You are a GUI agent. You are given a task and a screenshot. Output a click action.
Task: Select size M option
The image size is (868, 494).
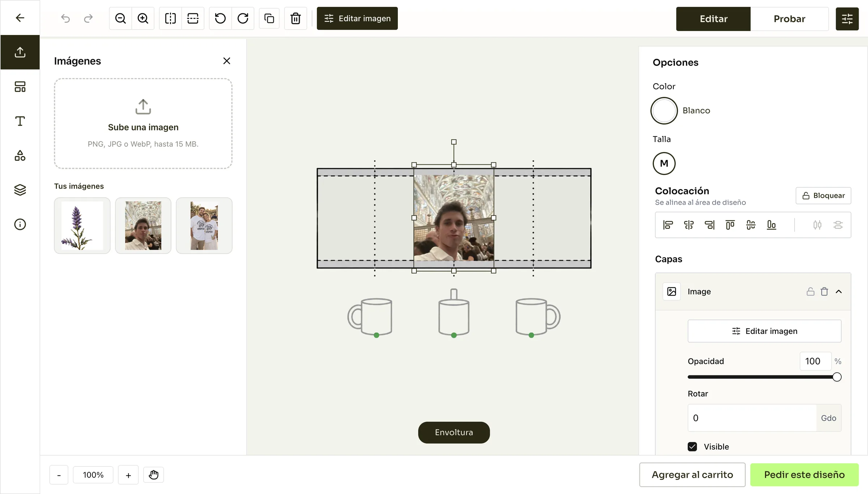pos(664,163)
